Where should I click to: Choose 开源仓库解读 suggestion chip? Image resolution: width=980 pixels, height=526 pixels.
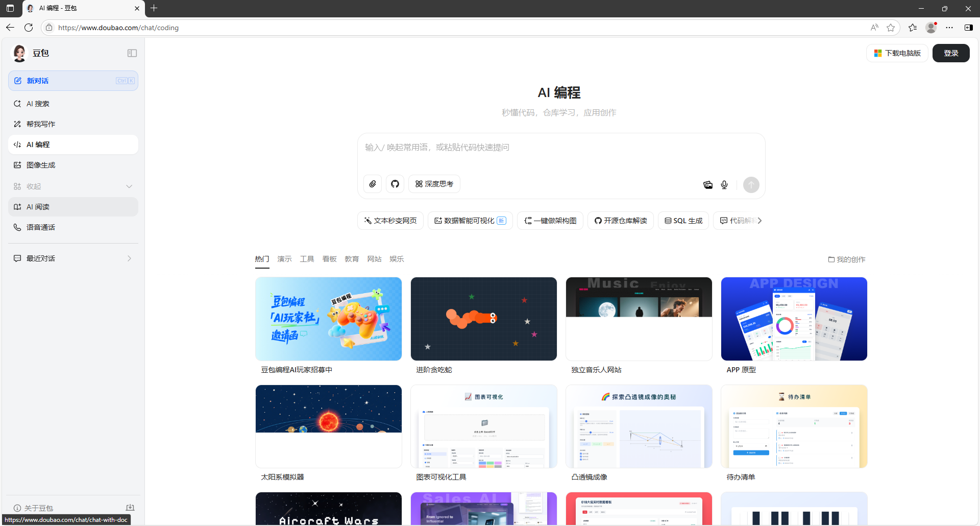[x=621, y=221]
